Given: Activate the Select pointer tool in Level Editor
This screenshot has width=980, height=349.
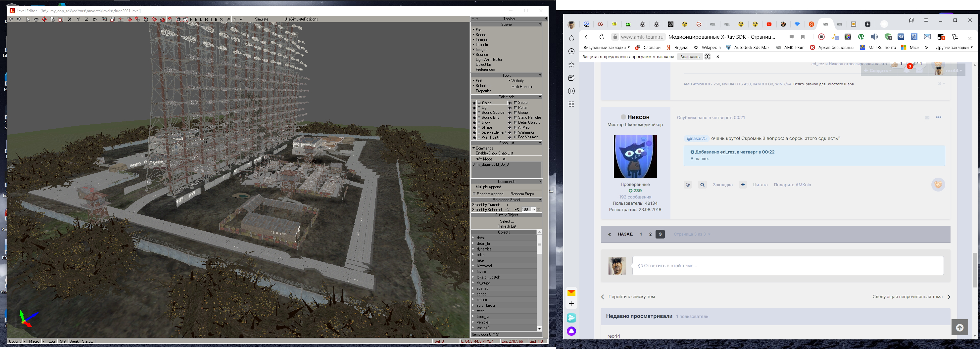Looking at the screenshot, I should coord(28,20).
